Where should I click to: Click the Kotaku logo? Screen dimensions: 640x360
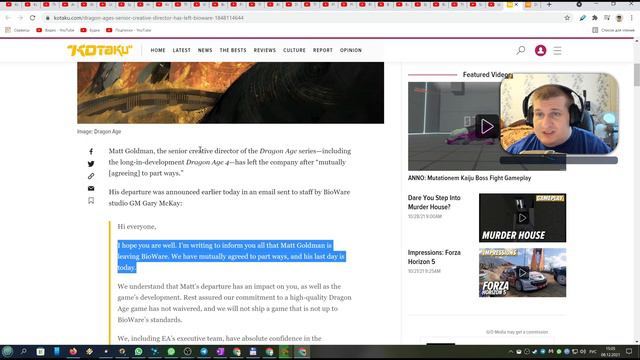[x=100, y=50]
